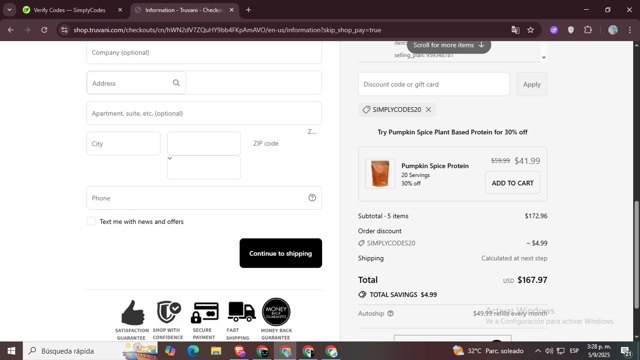Close the Verify Codes tab
The width and height of the screenshot is (640, 360).
tap(120, 10)
